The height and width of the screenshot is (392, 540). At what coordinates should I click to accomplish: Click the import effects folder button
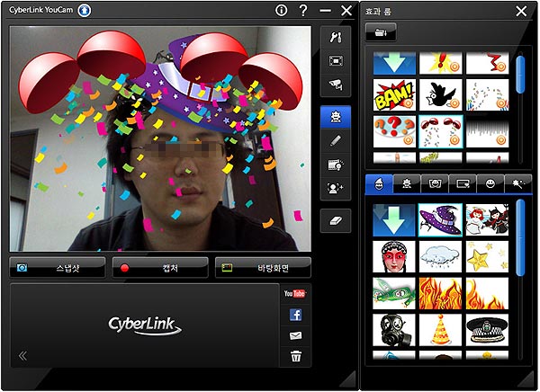point(381,32)
